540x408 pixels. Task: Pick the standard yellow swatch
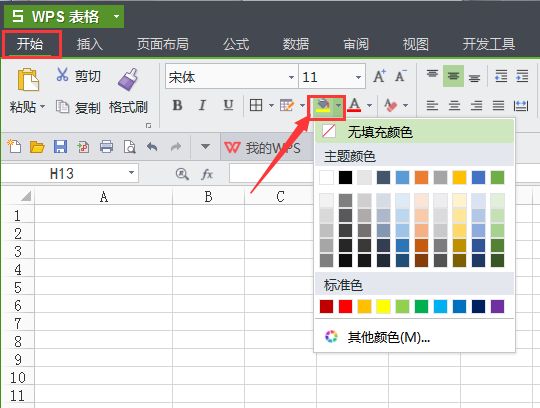point(383,306)
